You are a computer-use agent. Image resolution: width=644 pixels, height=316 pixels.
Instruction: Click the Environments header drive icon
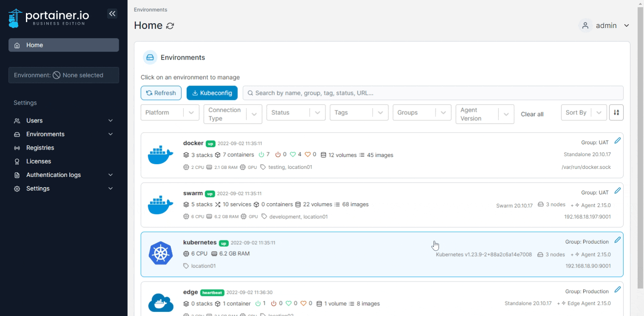[x=150, y=57]
